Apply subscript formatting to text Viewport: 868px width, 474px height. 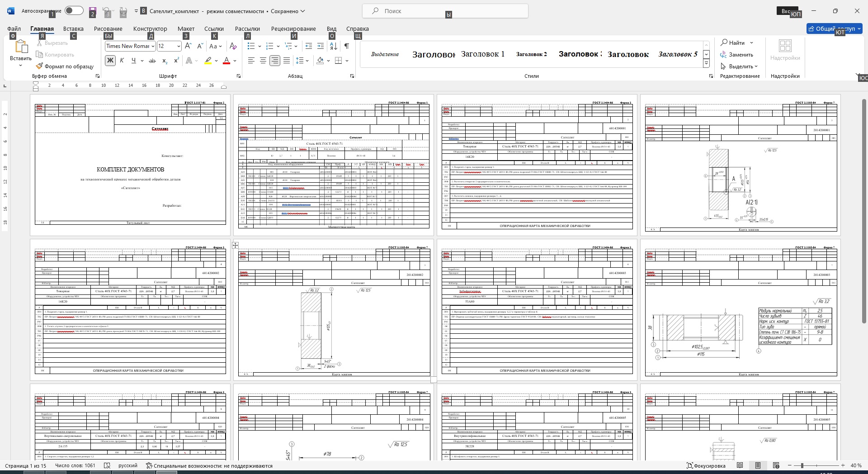point(165,61)
